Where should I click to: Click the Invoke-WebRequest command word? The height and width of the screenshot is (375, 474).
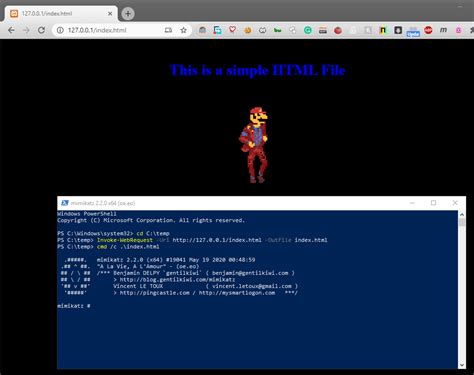[x=125, y=240]
